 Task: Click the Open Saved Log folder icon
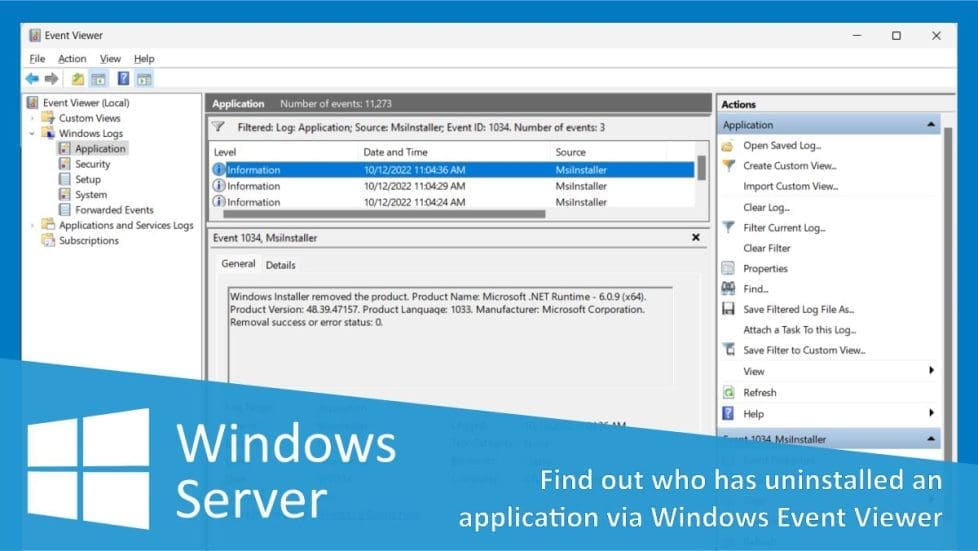(728, 146)
